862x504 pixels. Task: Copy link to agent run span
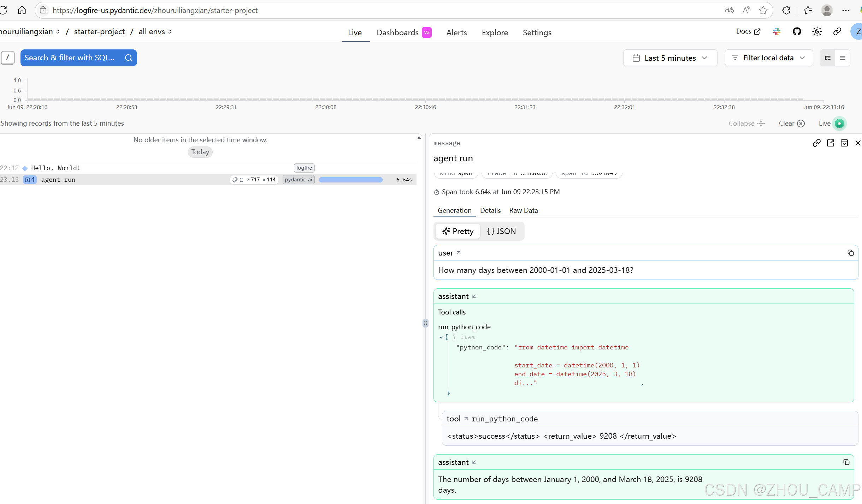pyautogui.click(x=816, y=143)
